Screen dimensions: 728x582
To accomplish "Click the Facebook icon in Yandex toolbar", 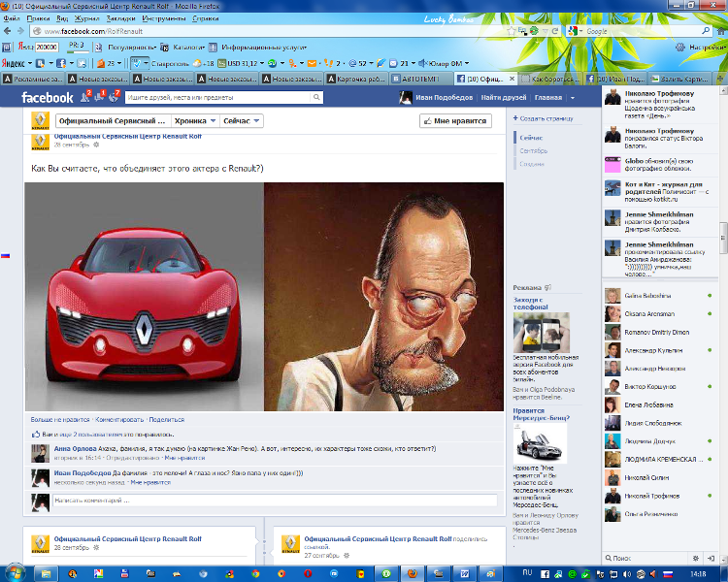I will point(60,63).
